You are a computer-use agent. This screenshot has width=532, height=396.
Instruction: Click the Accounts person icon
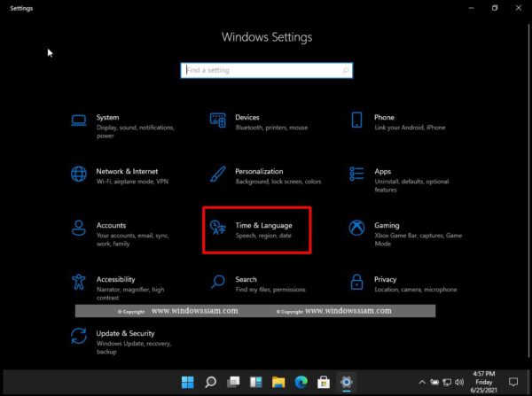click(x=79, y=228)
